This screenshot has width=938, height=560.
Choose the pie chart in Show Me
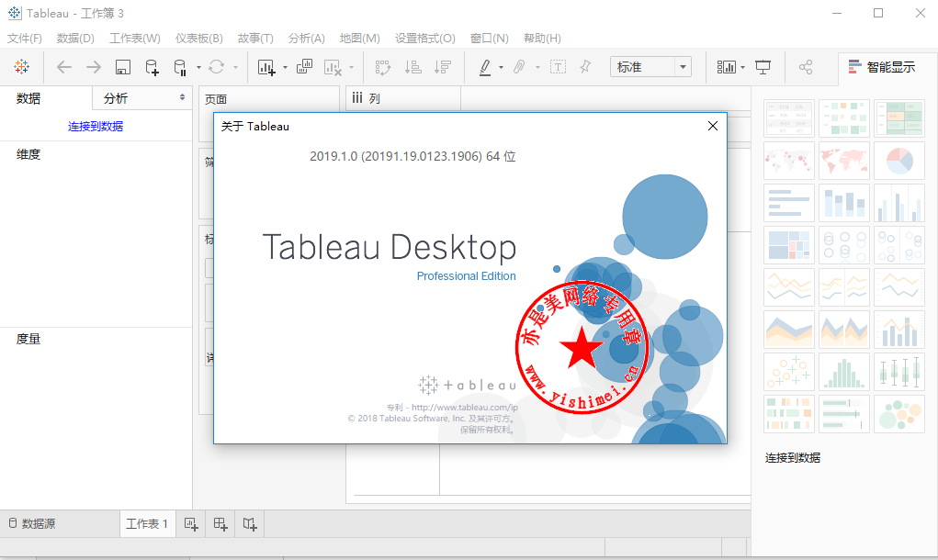pos(899,161)
